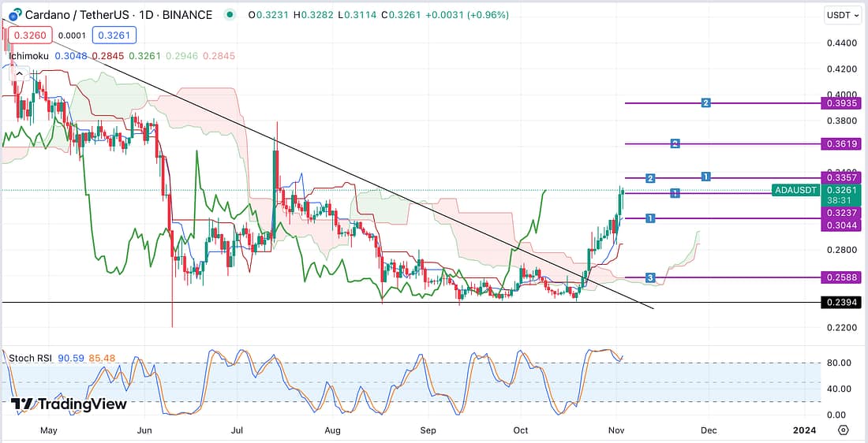Collapse the indicator legend with the chevron
This screenshot has height=443, width=868.
19,75
